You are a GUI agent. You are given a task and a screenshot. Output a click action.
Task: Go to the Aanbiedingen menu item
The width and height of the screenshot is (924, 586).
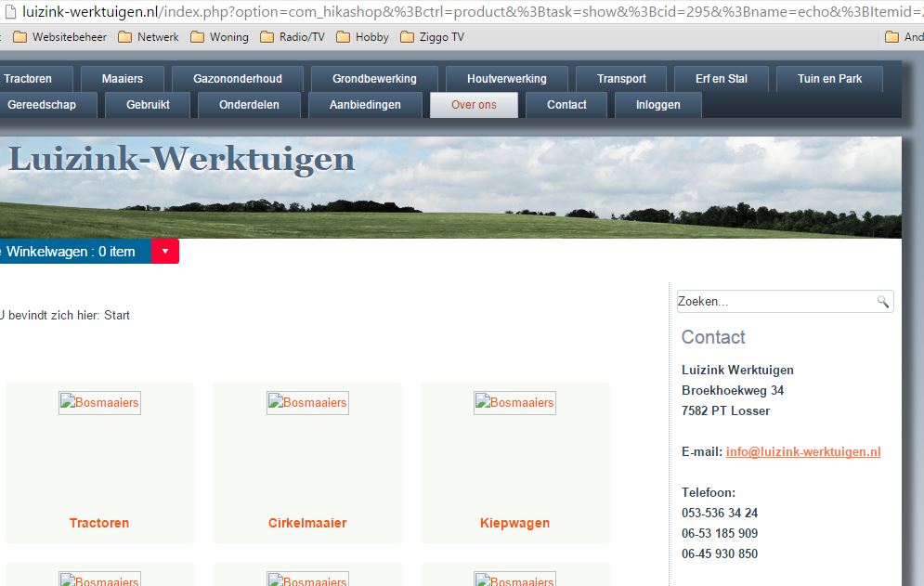pos(365,105)
